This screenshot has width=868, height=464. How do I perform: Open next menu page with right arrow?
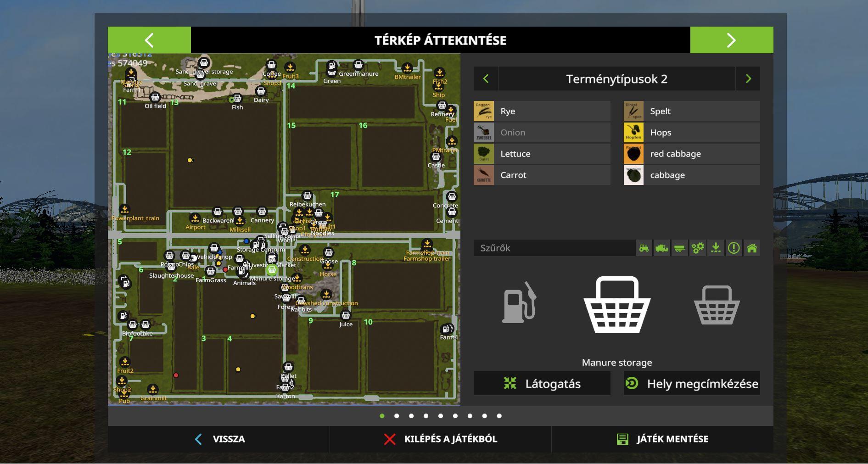pyautogui.click(x=731, y=40)
